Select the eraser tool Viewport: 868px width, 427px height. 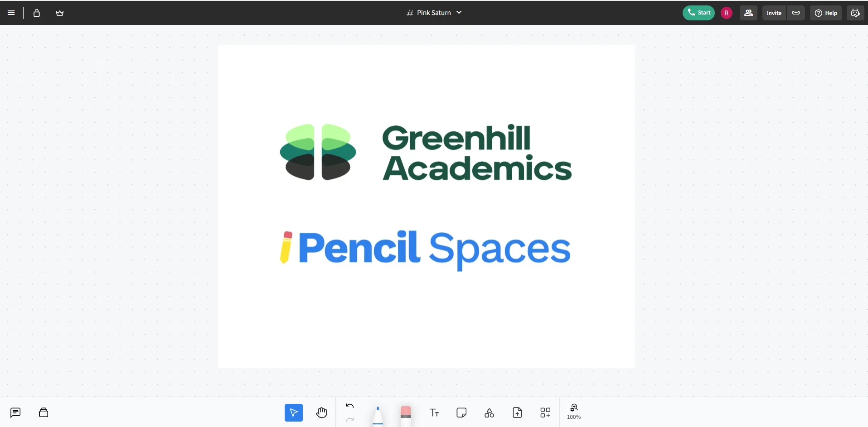(406, 416)
